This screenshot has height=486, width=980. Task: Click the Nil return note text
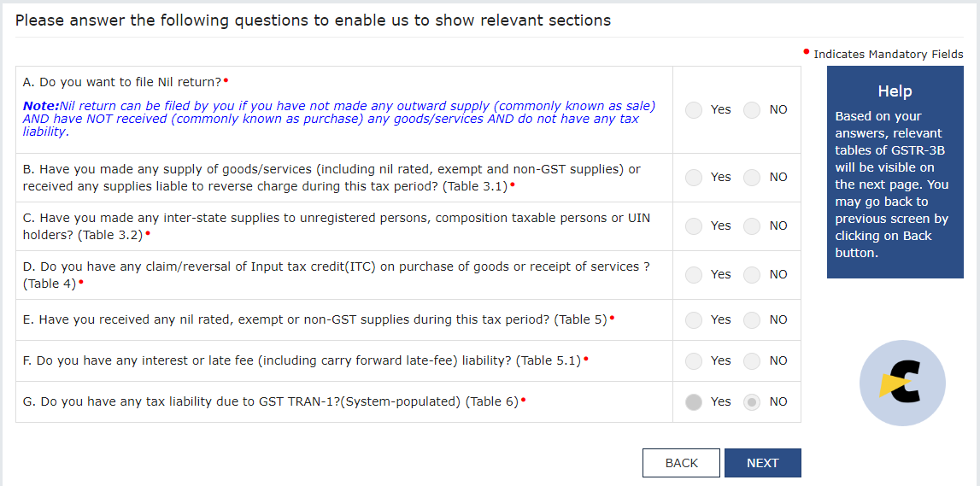(x=339, y=119)
